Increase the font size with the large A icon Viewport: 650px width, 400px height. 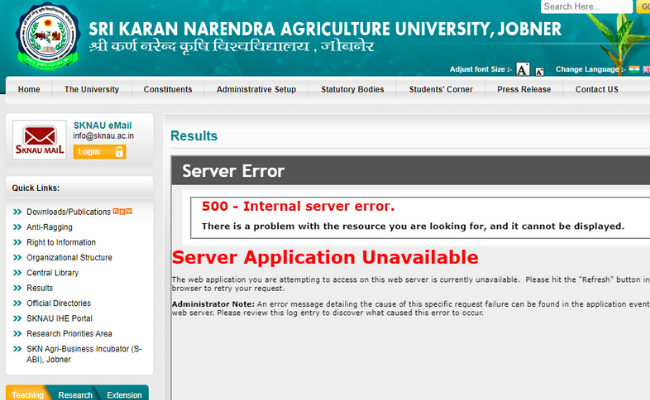[523, 70]
